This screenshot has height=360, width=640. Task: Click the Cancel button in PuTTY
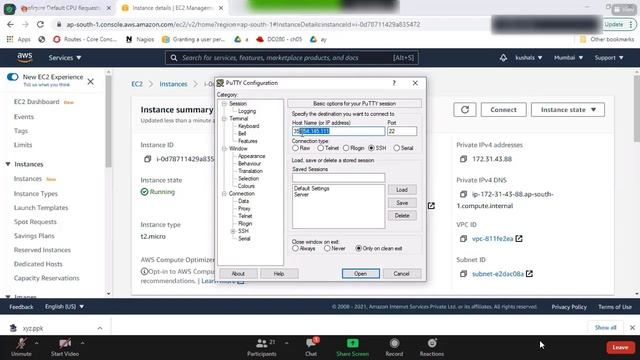(402, 273)
